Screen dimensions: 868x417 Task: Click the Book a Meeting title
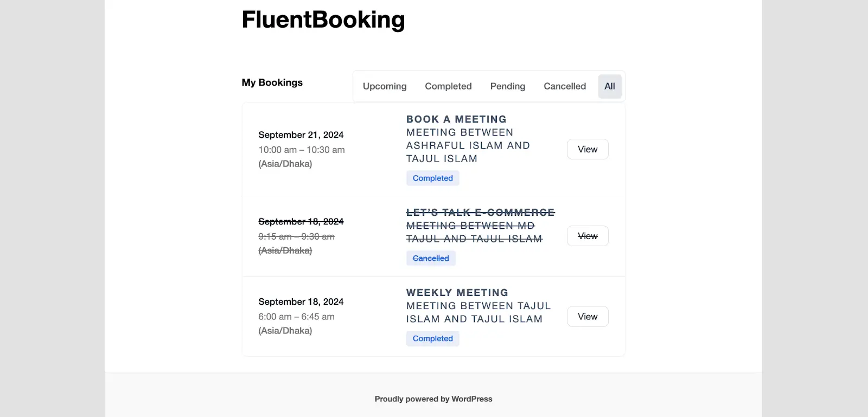(456, 119)
